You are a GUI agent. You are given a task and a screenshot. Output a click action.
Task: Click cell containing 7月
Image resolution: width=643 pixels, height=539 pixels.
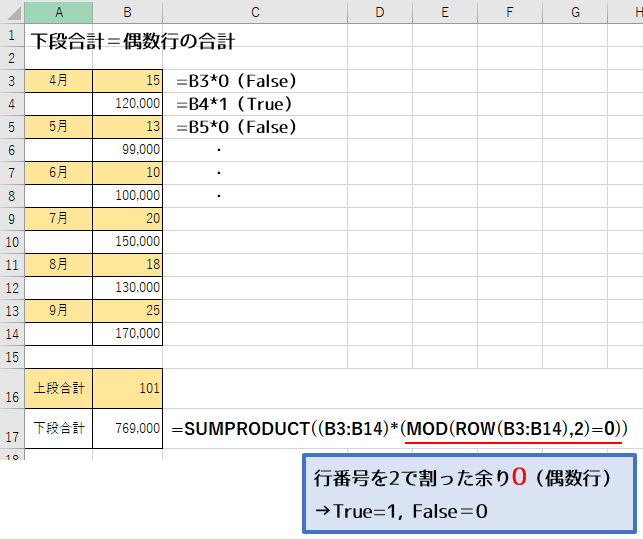(x=59, y=219)
